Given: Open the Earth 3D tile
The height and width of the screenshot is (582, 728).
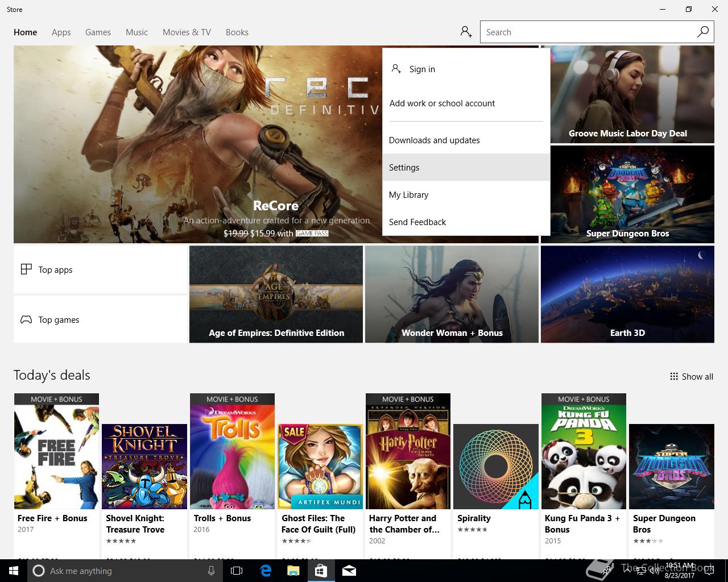Looking at the screenshot, I should (x=627, y=294).
